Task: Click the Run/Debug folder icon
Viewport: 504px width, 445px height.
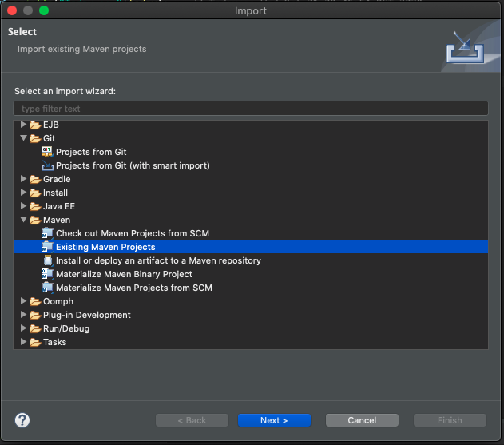Action: pos(35,328)
